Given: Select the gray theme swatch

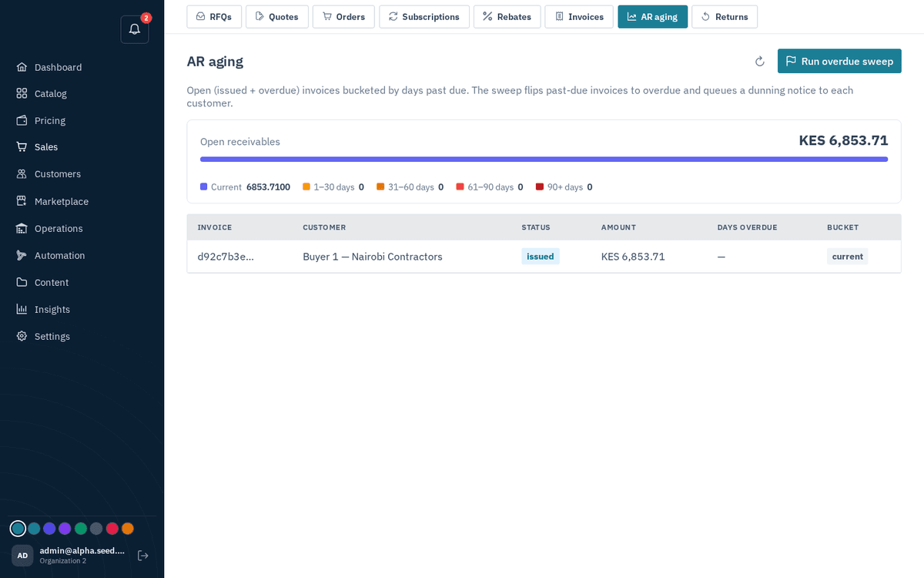Looking at the screenshot, I should 96,529.
